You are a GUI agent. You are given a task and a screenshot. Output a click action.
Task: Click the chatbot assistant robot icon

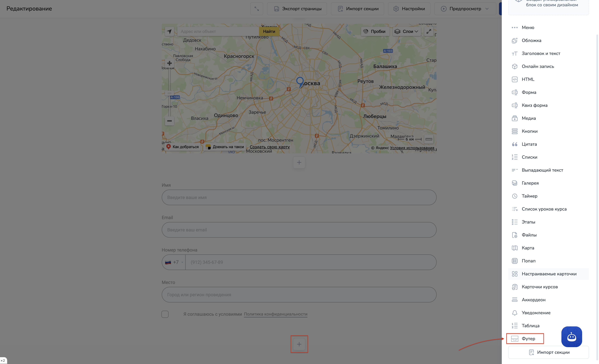click(571, 337)
